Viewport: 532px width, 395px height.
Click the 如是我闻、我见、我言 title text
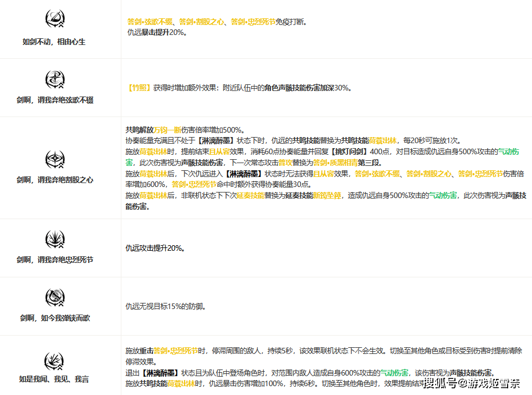(x=54, y=379)
